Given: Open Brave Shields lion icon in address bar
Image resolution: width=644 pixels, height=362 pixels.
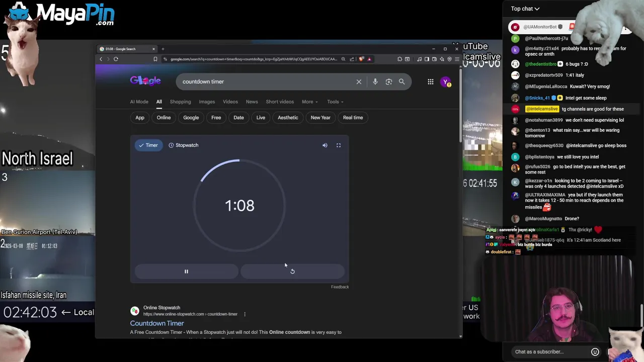Looking at the screenshot, I should point(361,59).
